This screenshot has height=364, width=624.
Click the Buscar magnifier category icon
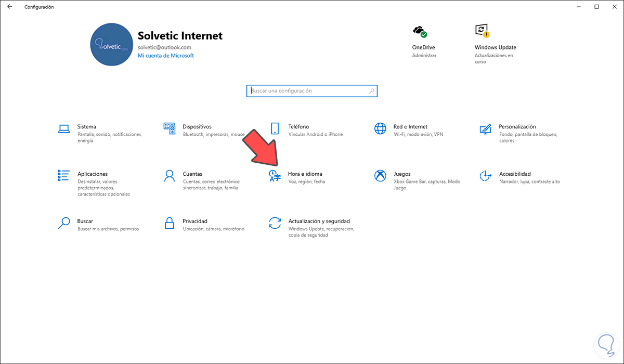[x=64, y=223]
